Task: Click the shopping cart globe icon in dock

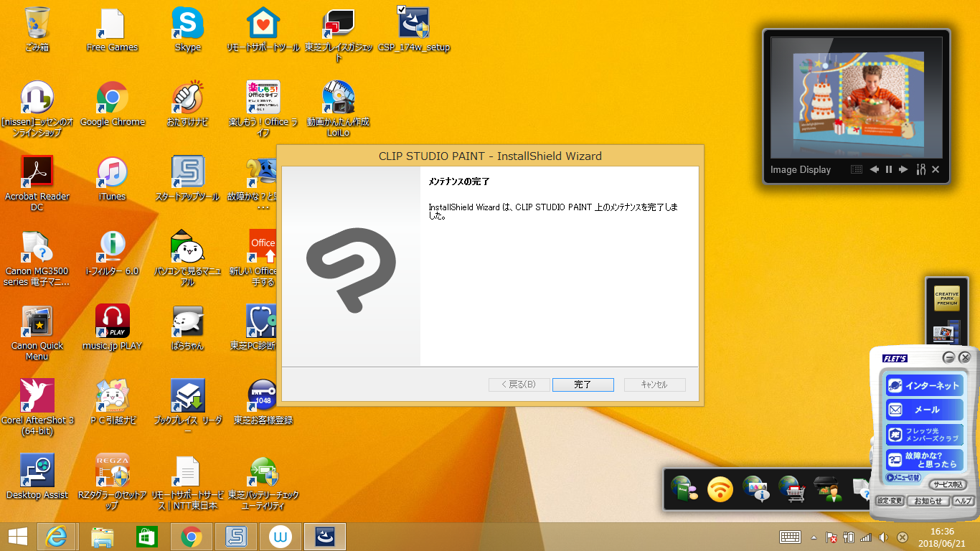Action: tap(791, 489)
